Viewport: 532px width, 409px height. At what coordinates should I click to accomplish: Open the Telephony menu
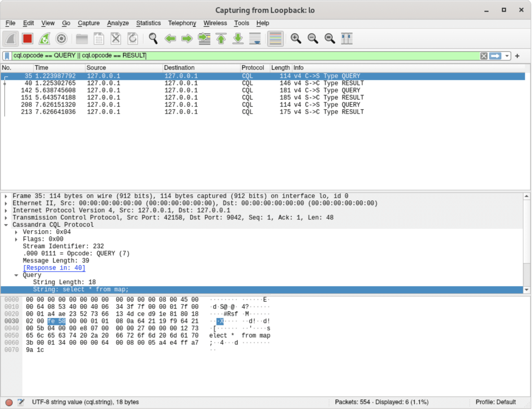pyautogui.click(x=182, y=23)
